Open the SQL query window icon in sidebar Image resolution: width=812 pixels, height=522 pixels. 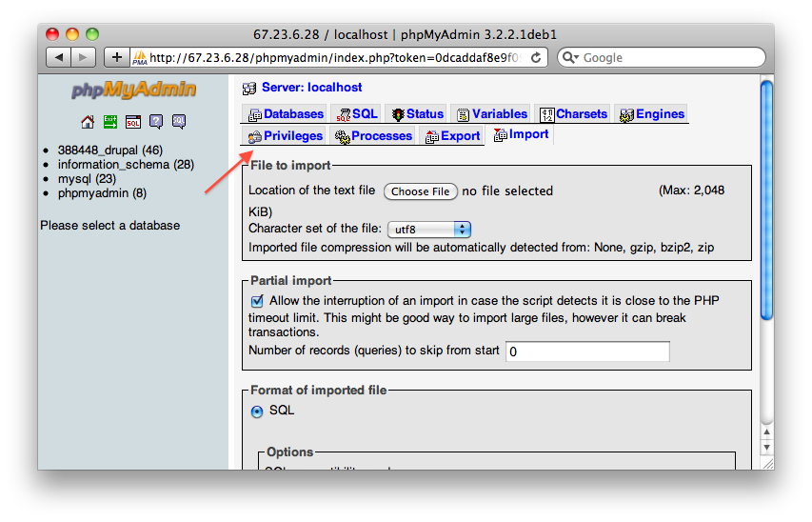coord(133,122)
